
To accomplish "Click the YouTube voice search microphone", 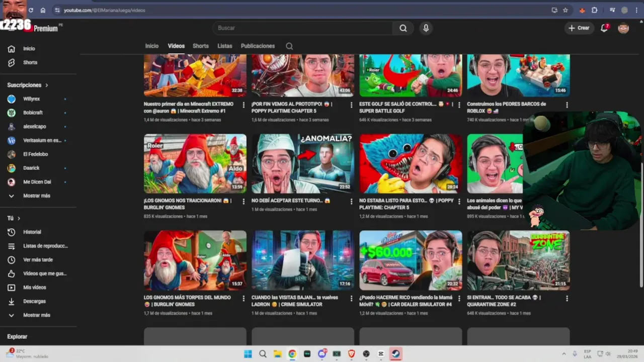I will 426,28.
